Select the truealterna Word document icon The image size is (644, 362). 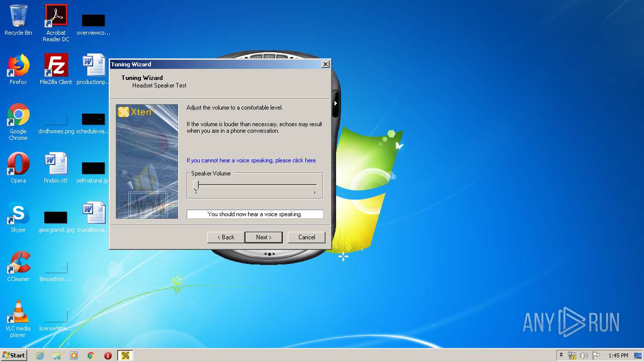click(94, 217)
